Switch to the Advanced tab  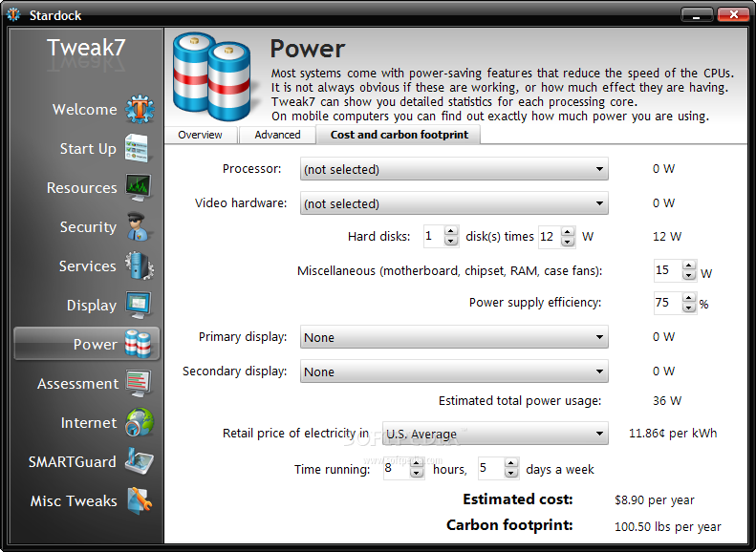coord(277,135)
